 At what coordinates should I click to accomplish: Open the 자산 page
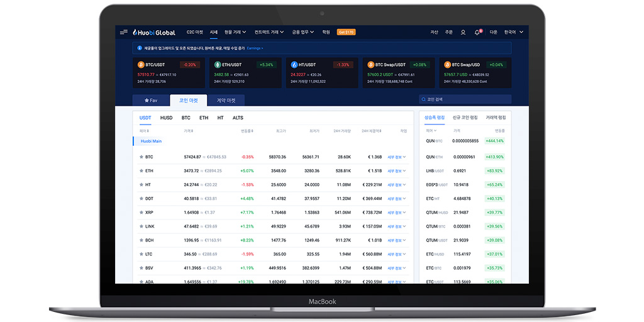pyautogui.click(x=434, y=32)
